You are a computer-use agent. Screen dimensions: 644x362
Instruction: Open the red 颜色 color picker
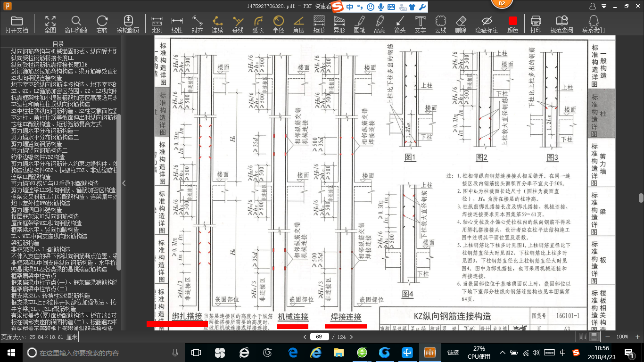(x=512, y=24)
